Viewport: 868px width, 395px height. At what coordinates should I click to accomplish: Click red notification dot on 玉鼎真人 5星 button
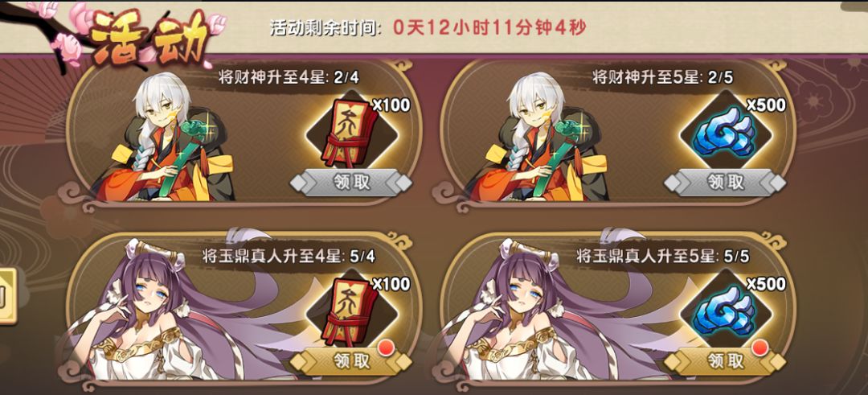760,348
